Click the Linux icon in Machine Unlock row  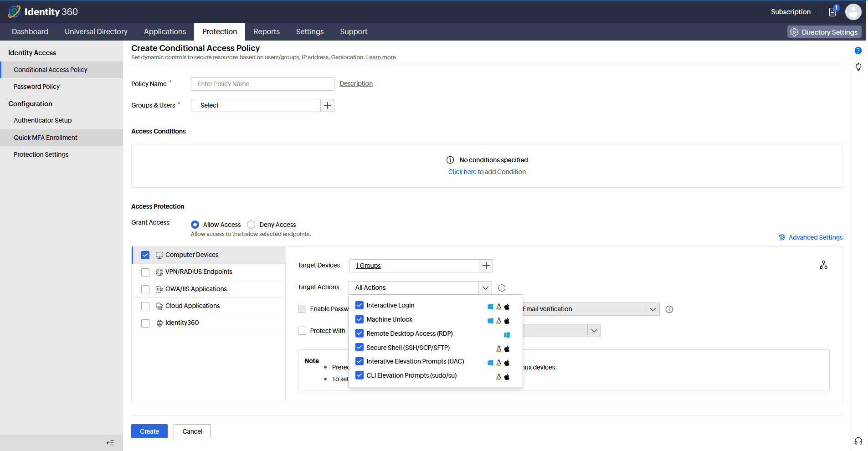498,321
